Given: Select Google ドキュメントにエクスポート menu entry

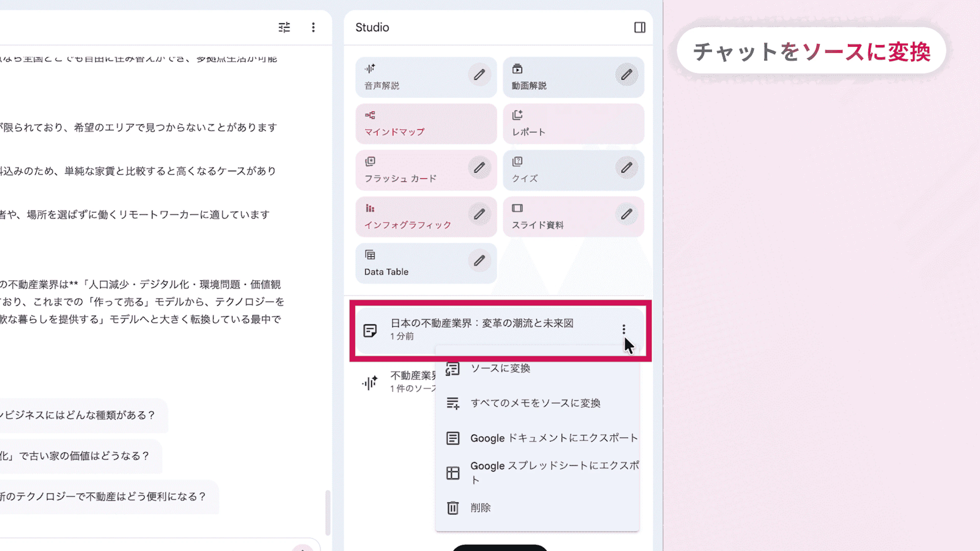Looking at the screenshot, I should tap(554, 438).
